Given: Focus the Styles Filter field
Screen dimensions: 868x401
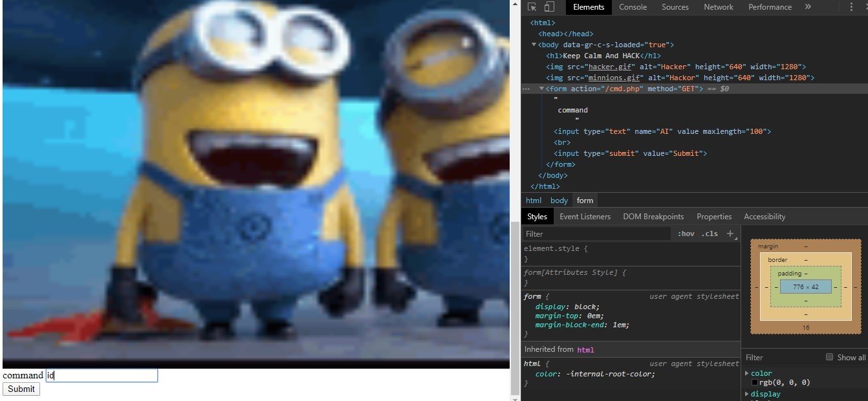Looking at the screenshot, I should [x=596, y=233].
